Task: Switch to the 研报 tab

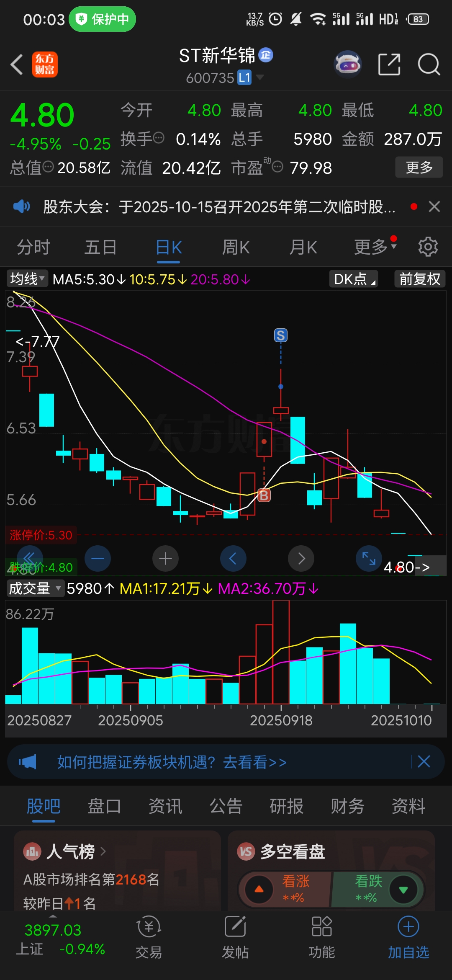Action: tap(287, 806)
